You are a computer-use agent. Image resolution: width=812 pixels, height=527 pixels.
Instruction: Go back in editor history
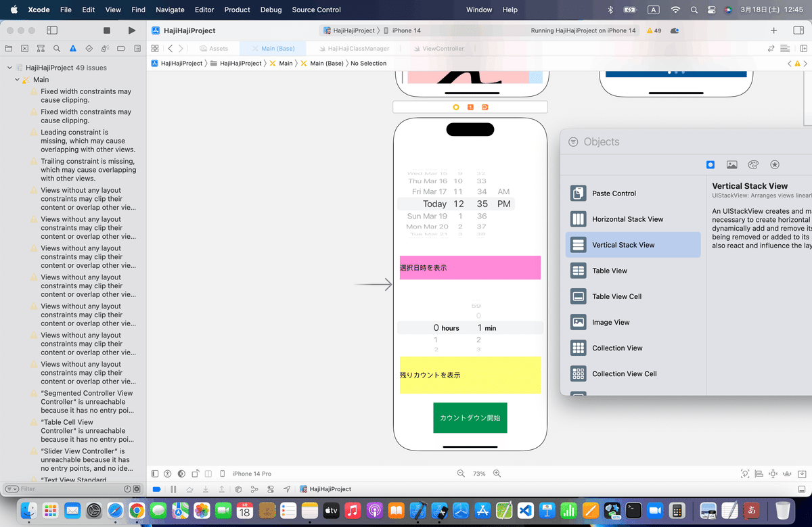tap(170, 49)
